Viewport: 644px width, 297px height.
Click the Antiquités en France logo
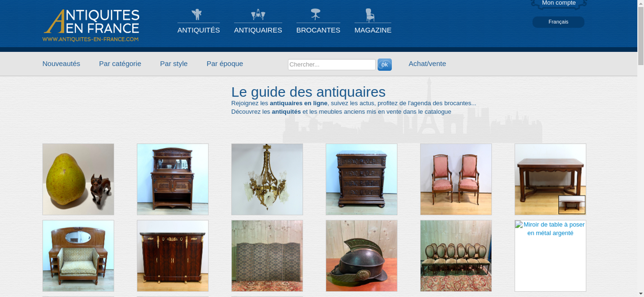[x=91, y=25]
